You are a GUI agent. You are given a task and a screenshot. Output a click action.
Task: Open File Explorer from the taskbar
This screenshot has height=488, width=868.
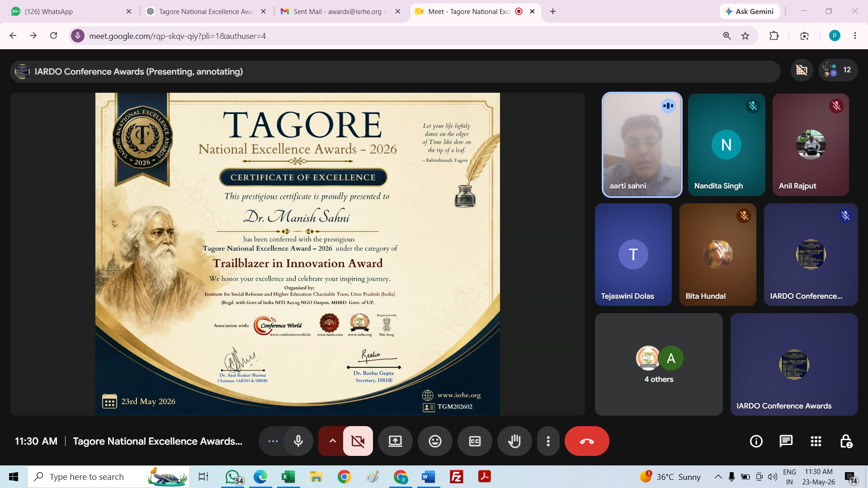(316, 477)
